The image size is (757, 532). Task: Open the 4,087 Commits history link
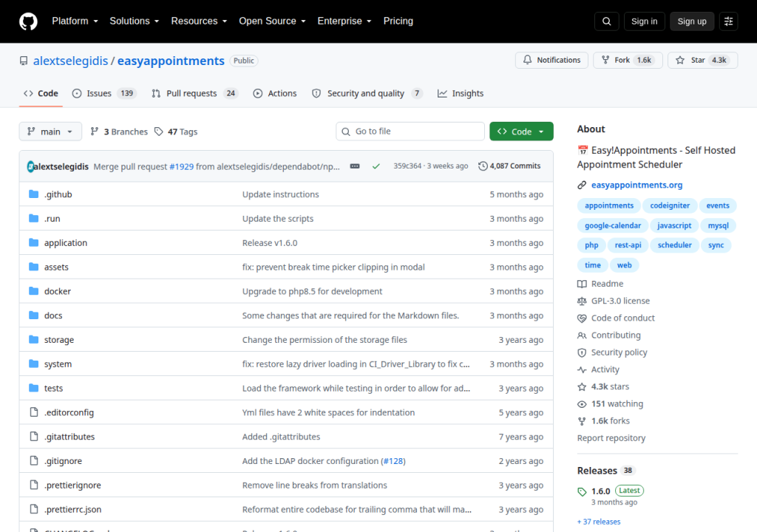(x=509, y=166)
